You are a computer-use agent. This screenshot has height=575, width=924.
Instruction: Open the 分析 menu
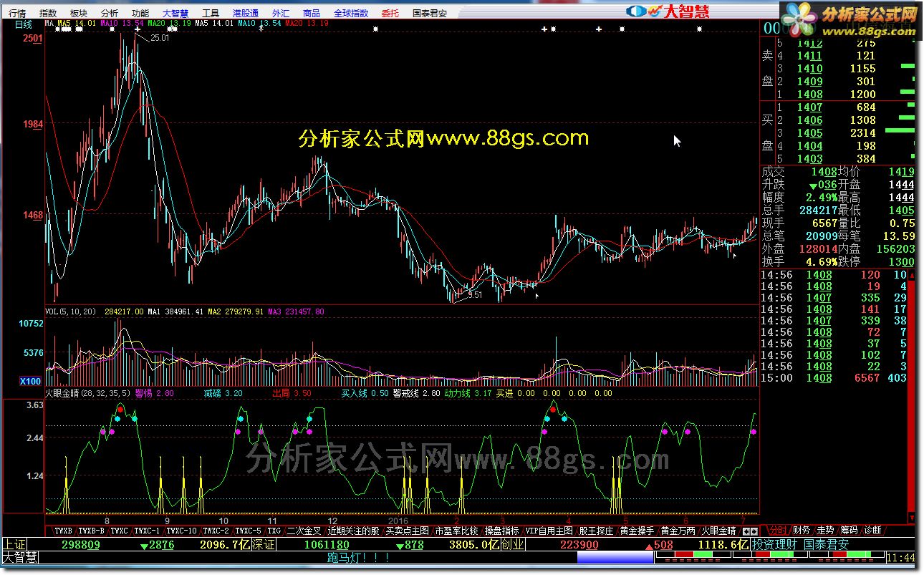(110, 13)
